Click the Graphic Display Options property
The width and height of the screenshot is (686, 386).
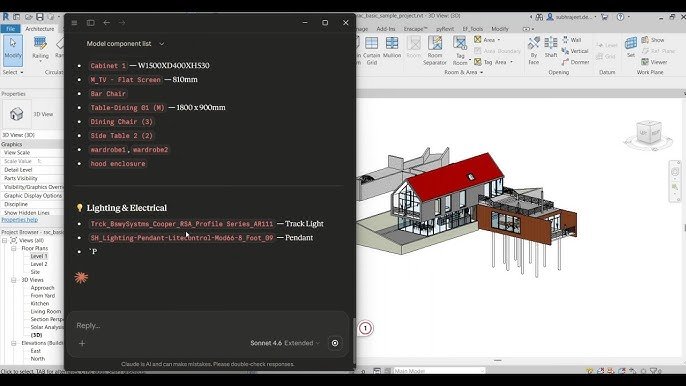[32, 196]
